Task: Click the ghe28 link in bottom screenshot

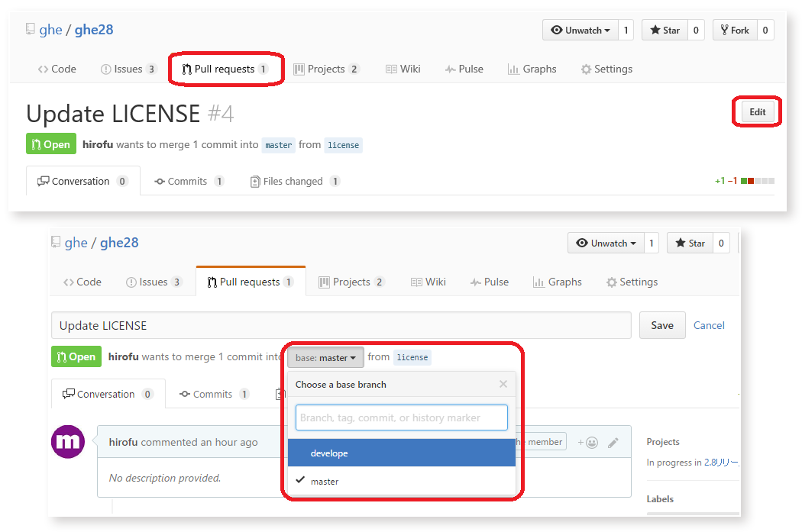Action: click(x=119, y=243)
